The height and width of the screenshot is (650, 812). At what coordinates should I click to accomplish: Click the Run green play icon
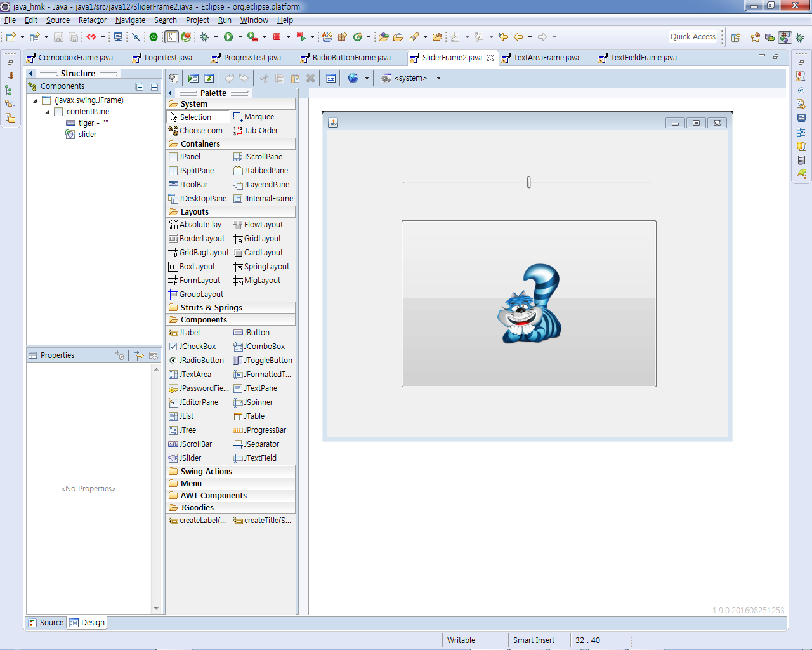228,37
